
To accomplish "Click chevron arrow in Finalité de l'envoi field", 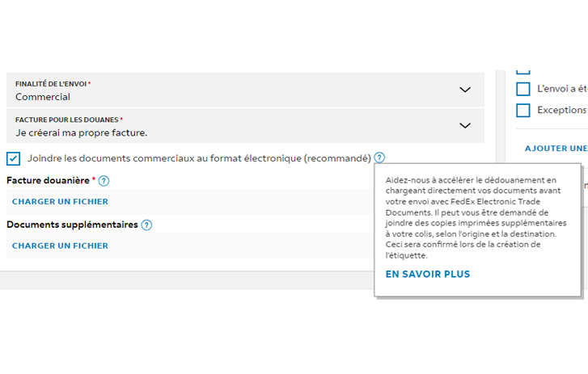I will pyautogui.click(x=465, y=90).
